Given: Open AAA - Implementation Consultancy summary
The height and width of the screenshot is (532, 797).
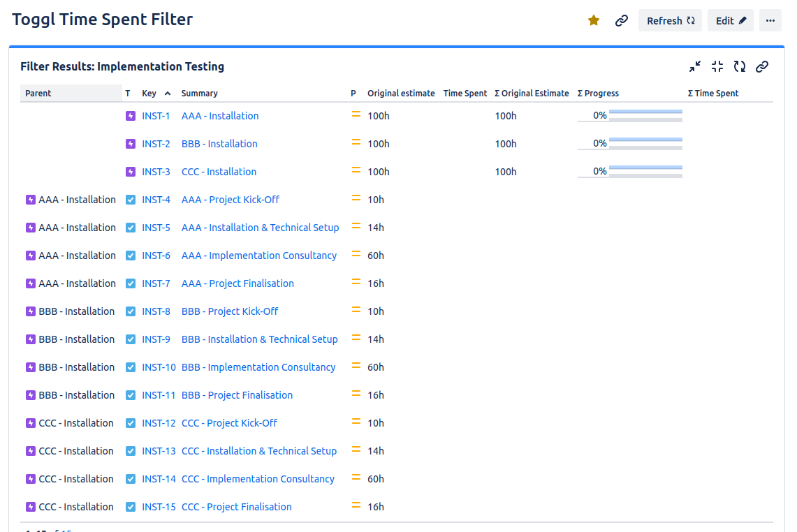Looking at the screenshot, I should click(x=259, y=256).
